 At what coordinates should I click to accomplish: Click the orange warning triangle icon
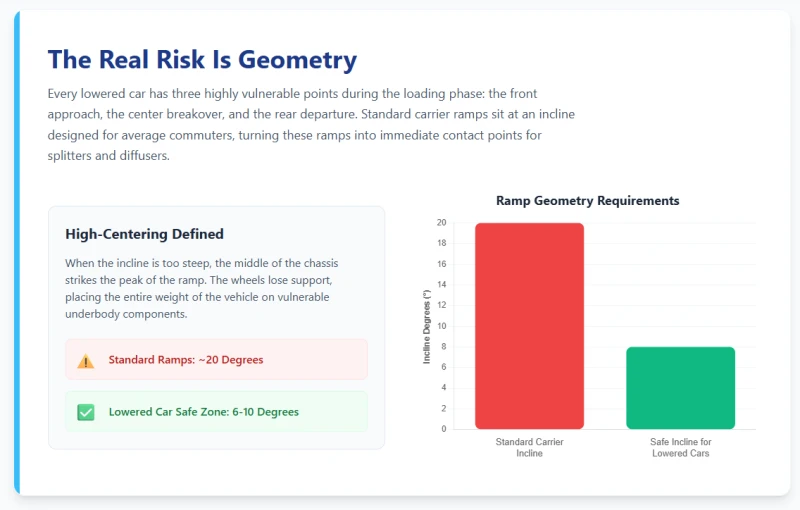(86, 360)
